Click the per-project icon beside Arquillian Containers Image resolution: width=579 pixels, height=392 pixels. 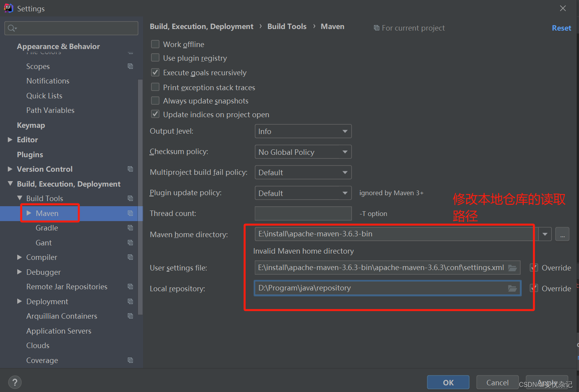point(131,316)
